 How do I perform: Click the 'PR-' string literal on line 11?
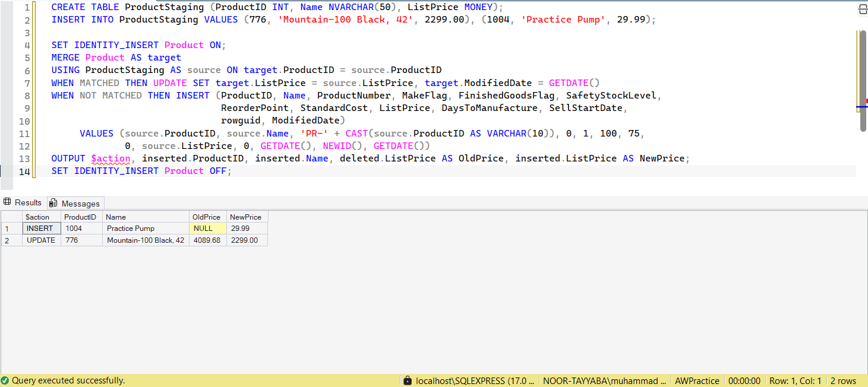click(x=314, y=134)
